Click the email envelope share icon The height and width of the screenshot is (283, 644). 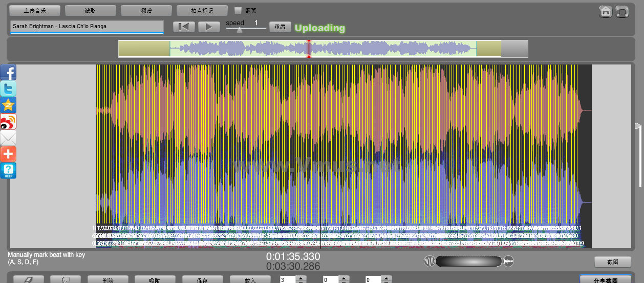[8, 138]
